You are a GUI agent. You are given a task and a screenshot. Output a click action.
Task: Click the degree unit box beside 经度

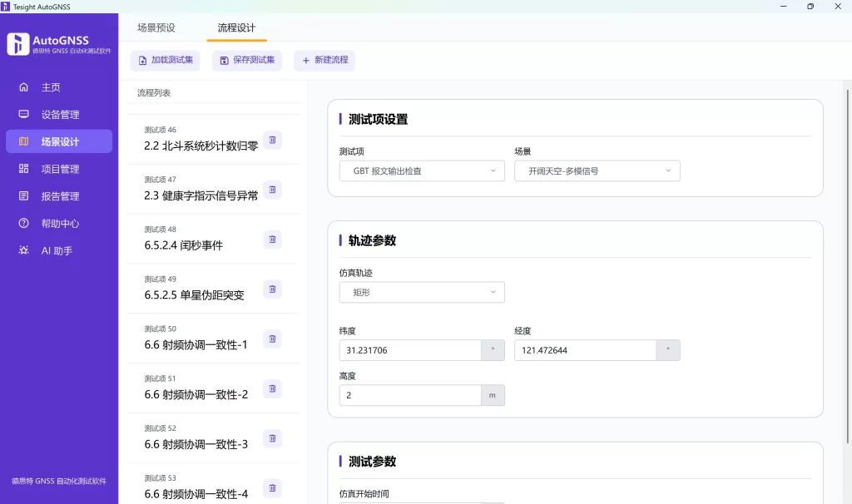click(x=668, y=350)
